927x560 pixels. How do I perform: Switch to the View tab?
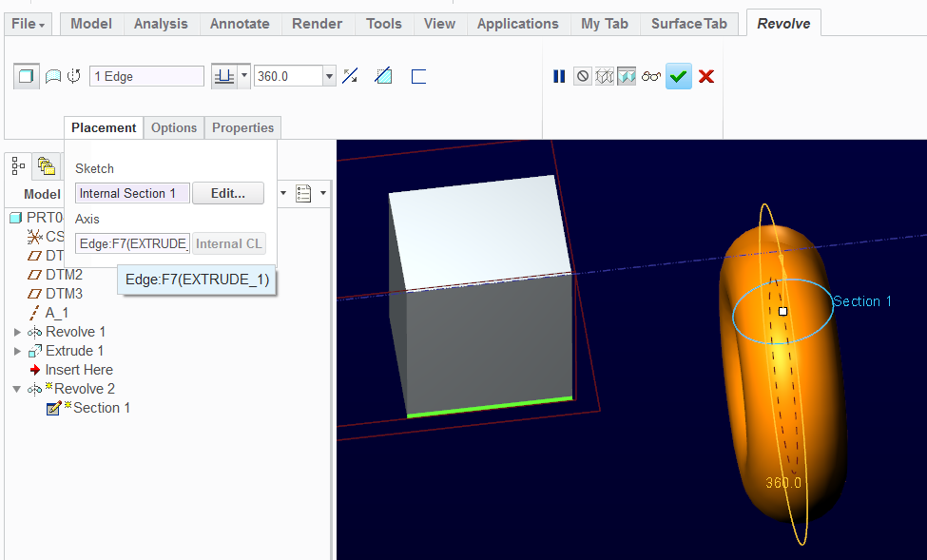[439, 25]
